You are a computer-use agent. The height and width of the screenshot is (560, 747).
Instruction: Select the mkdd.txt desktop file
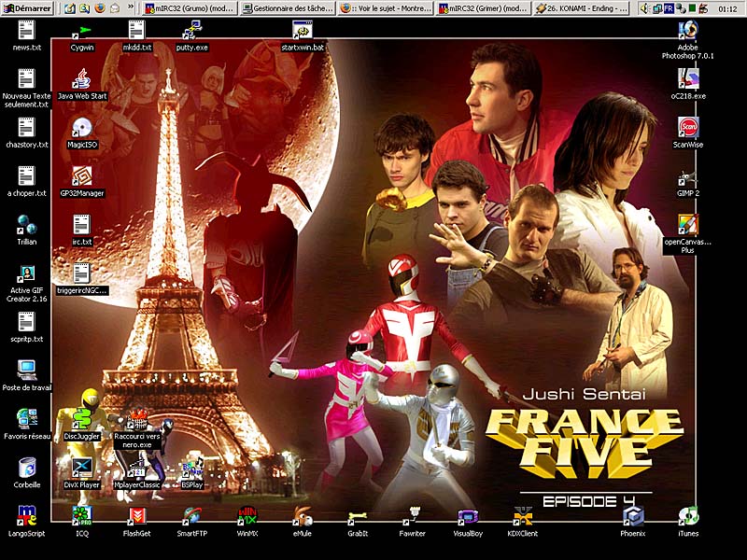pyautogui.click(x=137, y=35)
